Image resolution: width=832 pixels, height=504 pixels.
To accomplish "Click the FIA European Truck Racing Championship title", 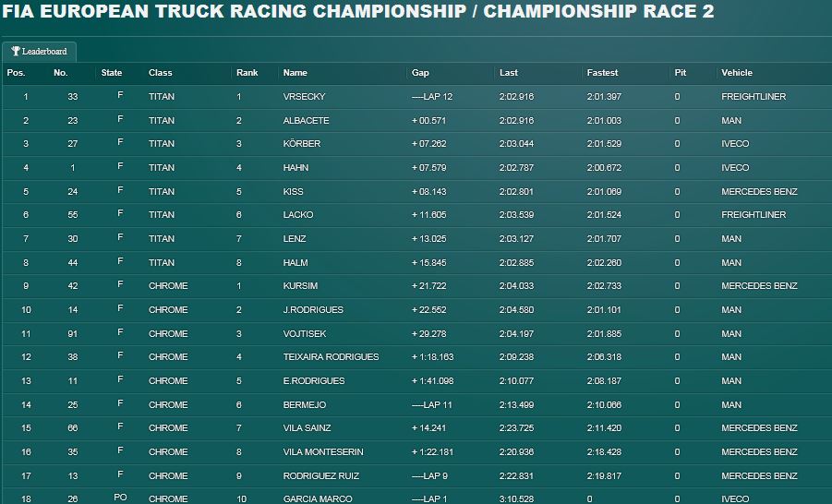I will tap(357, 12).
